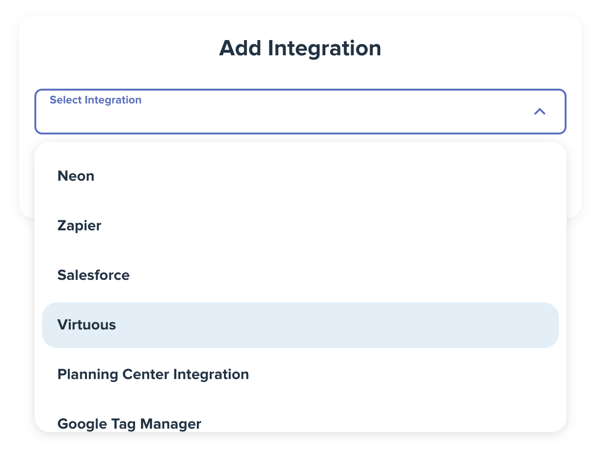Click the Zapier list item text

point(79,225)
